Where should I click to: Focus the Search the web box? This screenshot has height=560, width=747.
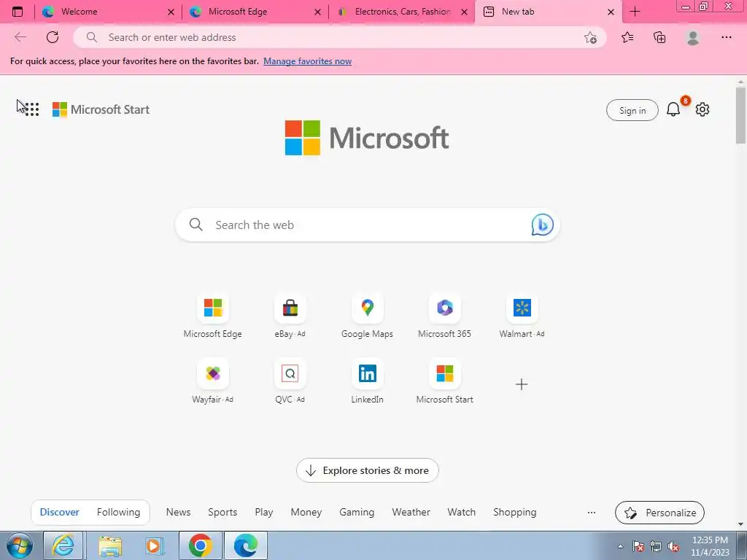point(368,225)
